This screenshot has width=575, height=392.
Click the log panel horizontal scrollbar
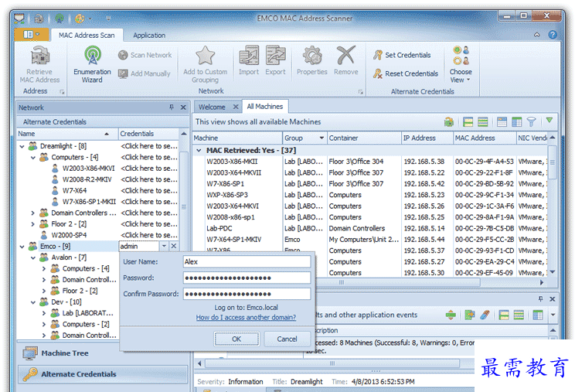coord(332,363)
